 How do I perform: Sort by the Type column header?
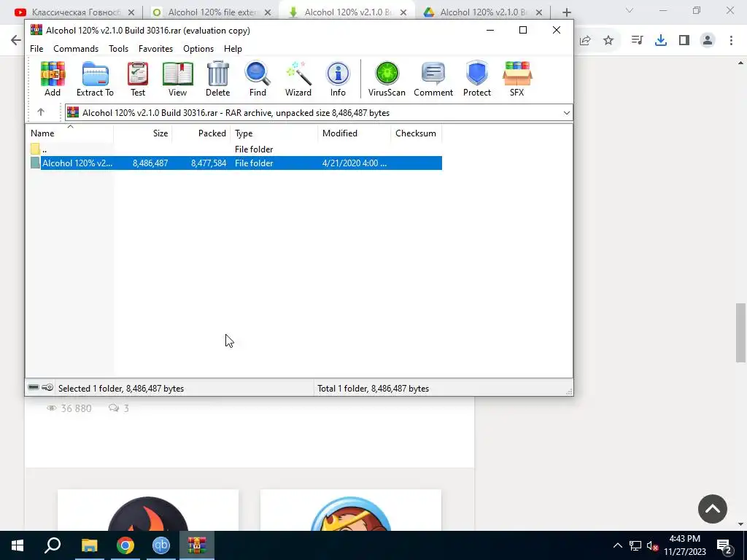[x=274, y=133]
